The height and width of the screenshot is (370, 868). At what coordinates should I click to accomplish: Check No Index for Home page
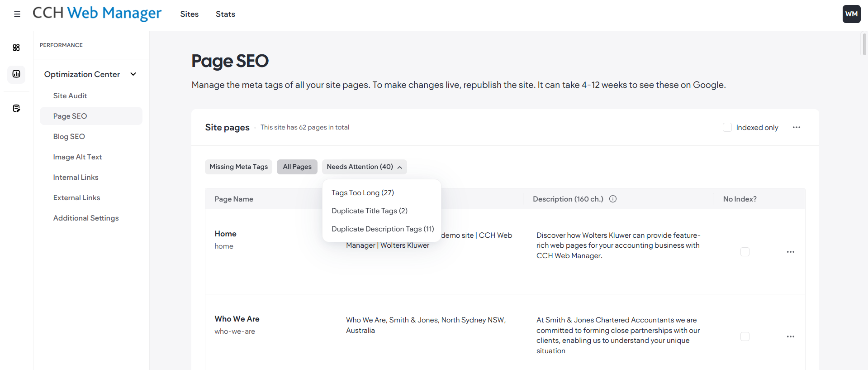click(x=745, y=252)
